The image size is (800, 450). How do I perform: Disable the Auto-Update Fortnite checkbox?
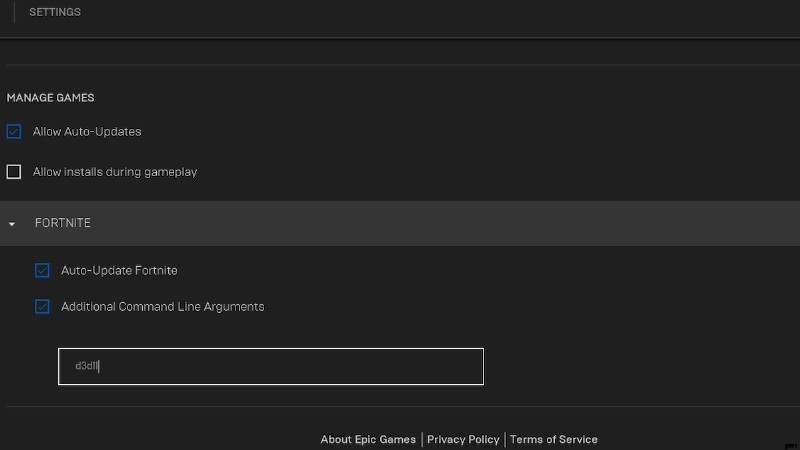(x=42, y=270)
